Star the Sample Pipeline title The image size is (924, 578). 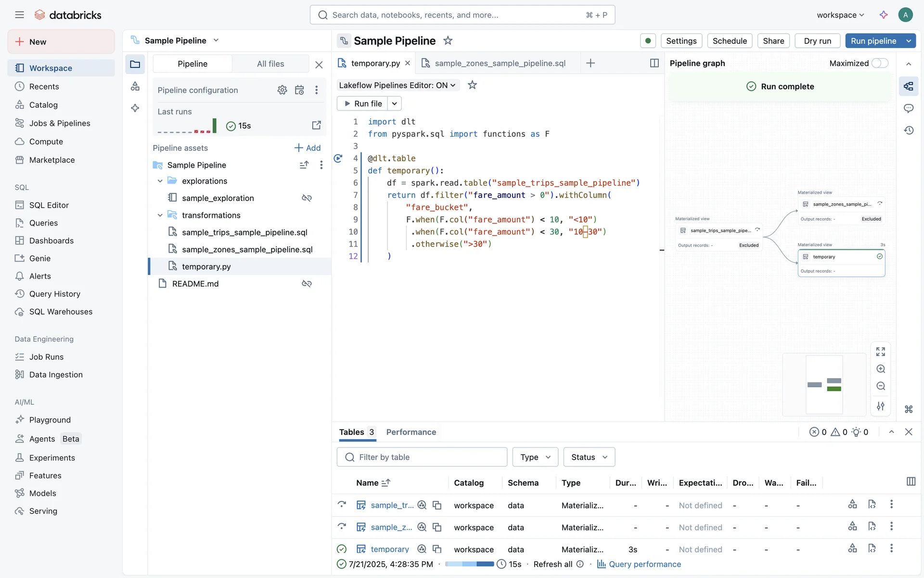[448, 41]
